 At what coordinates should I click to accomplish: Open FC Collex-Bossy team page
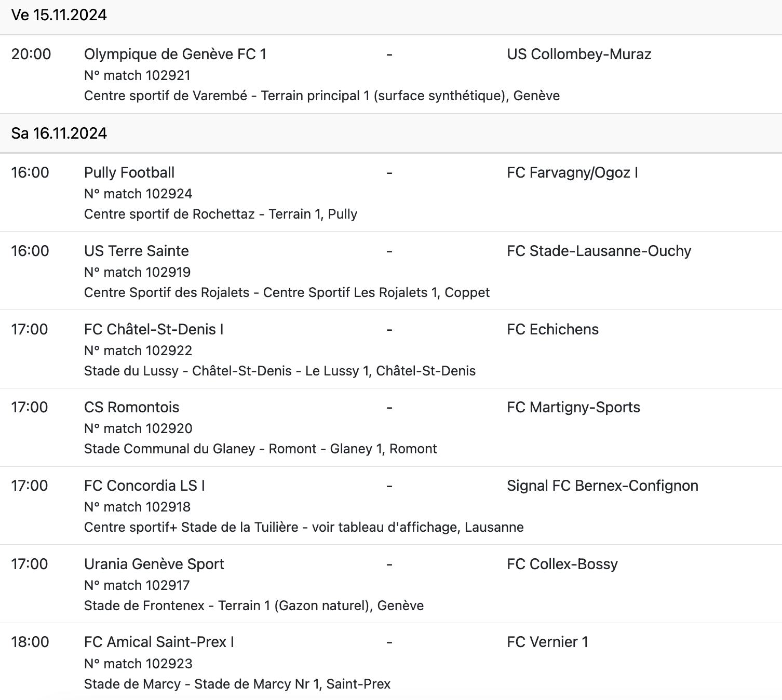(562, 564)
